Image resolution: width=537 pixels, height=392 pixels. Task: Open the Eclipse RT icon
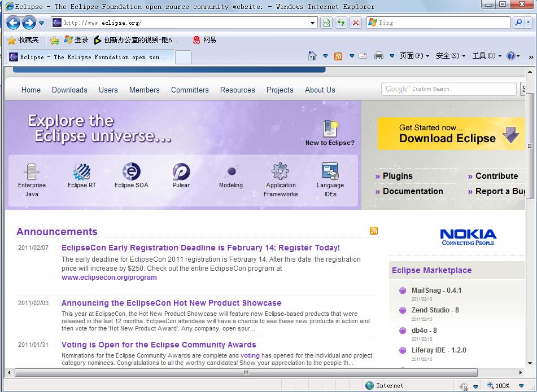coord(82,171)
